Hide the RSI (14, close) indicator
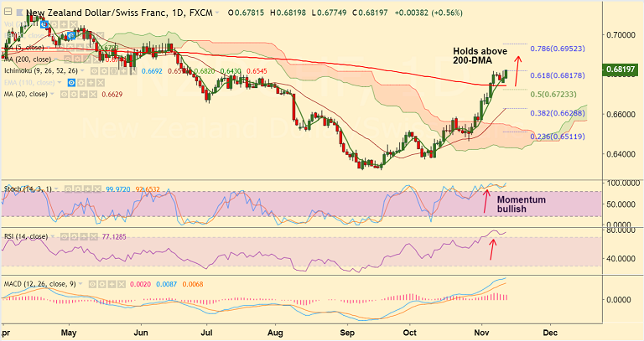This screenshot has height=341, width=644. click(x=65, y=237)
